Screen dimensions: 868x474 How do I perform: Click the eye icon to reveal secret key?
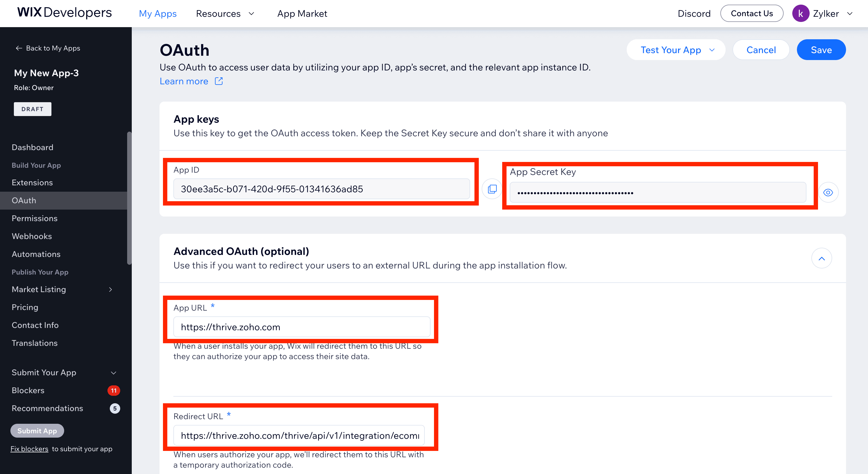coord(828,193)
